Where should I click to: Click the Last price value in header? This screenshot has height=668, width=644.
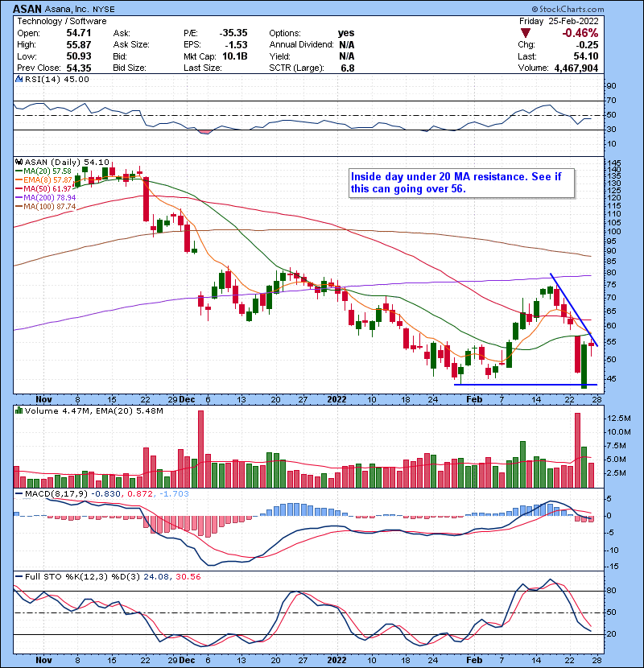tap(586, 56)
